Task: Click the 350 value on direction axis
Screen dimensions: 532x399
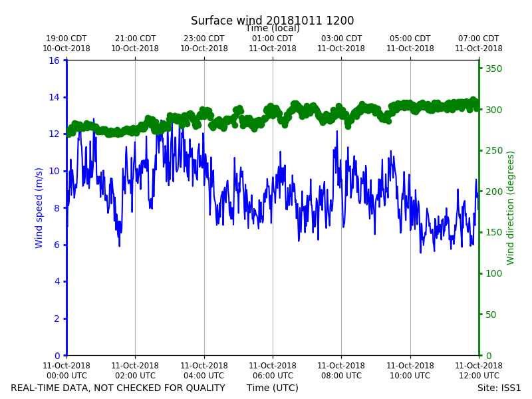Action: tap(493, 68)
